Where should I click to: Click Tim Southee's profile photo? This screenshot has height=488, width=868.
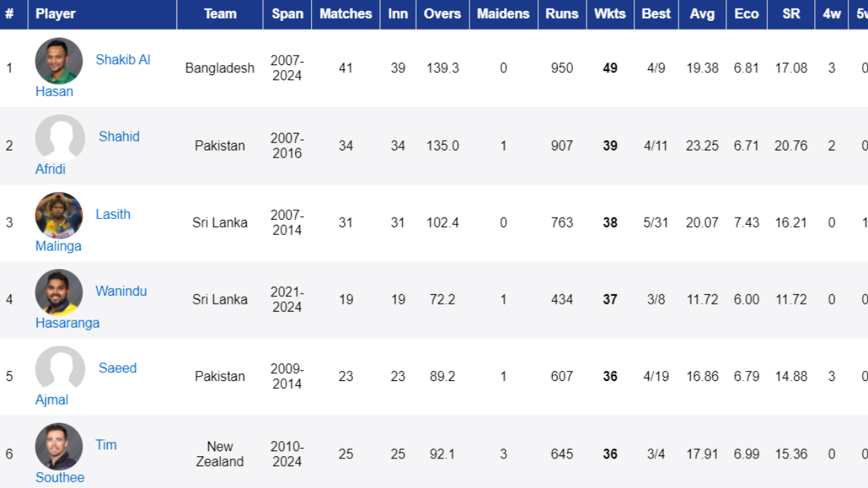(59, 446)
